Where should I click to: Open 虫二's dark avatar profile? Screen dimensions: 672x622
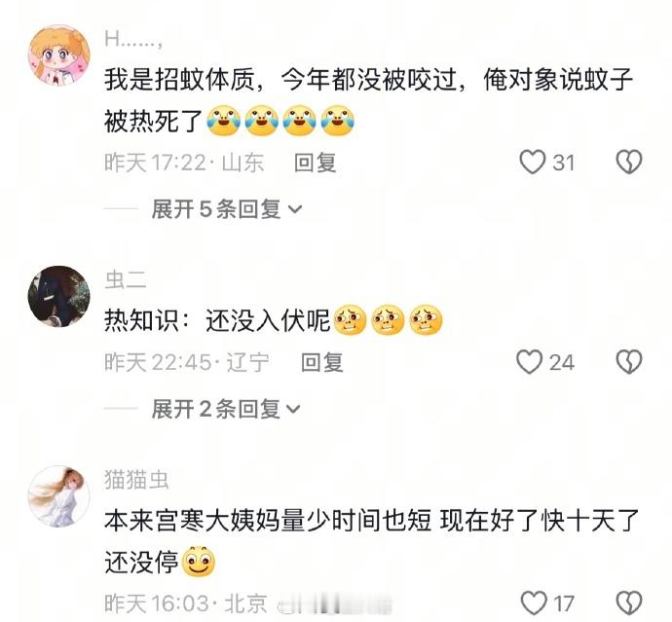click(x=59, y=297)
